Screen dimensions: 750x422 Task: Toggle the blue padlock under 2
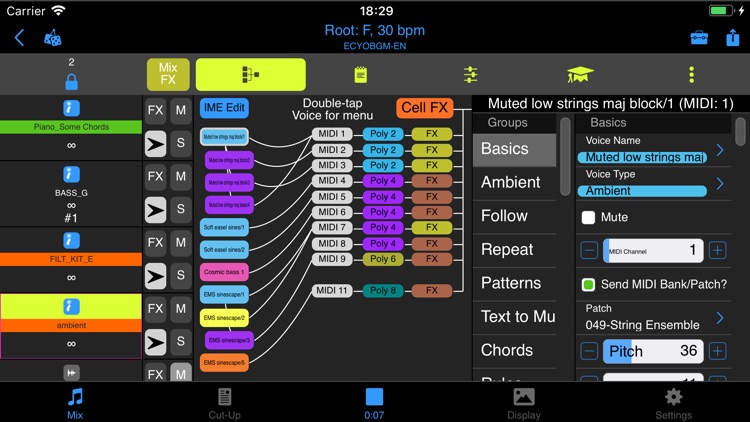coord(71,82)
